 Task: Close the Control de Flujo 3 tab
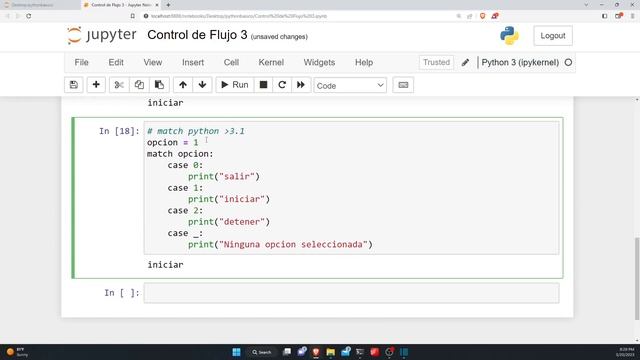click(157, 5)
